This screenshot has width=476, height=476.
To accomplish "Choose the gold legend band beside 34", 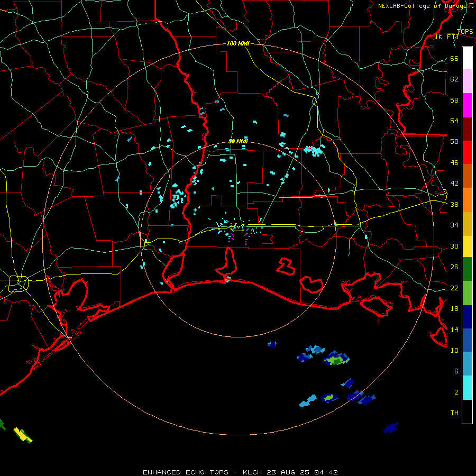I will 467,224.
